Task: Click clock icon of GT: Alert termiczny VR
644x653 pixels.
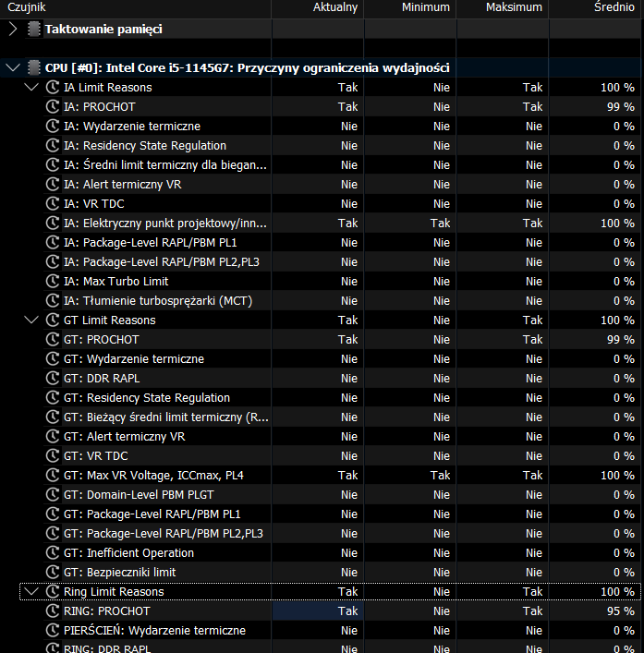Action: point(53,437)
